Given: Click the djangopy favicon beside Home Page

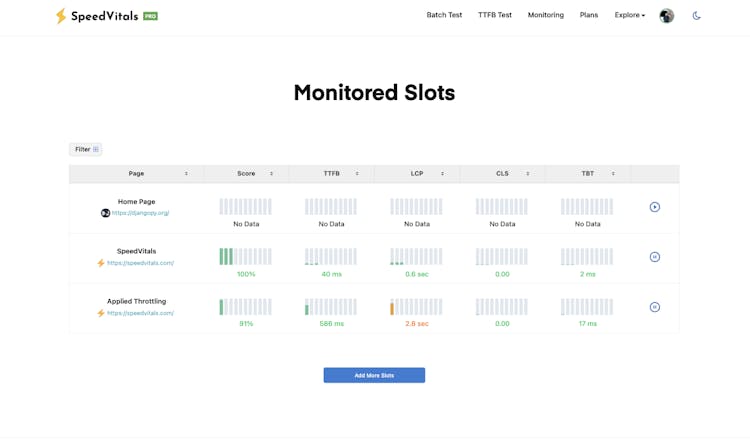Looking at the screenshot, I should click(105, 213).
